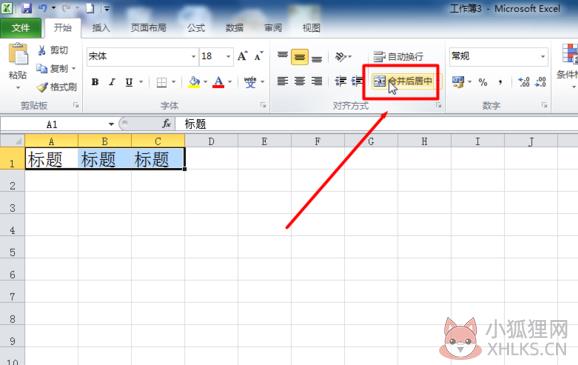
Task: Increase font size with large A icon
Action: coord(242,56)
